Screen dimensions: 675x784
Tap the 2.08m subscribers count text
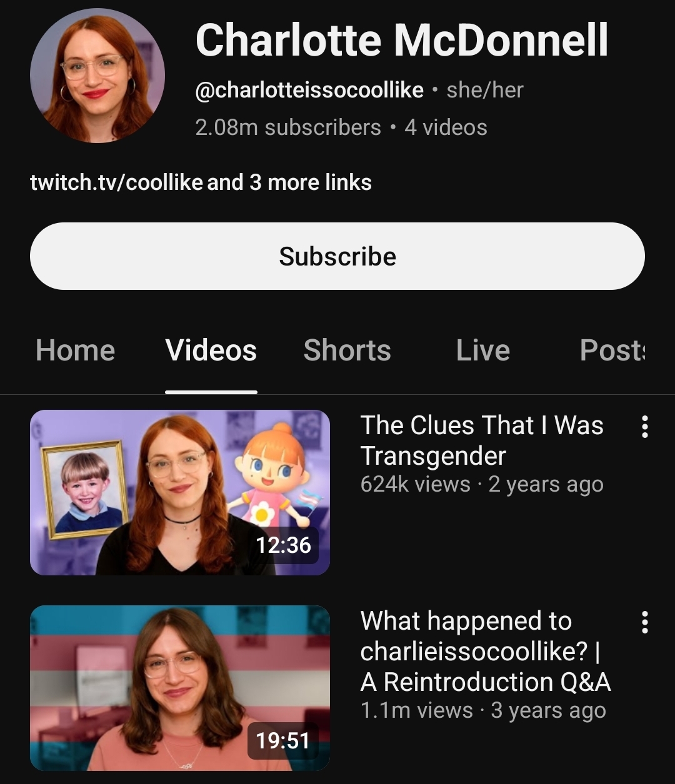click(288, 127)
